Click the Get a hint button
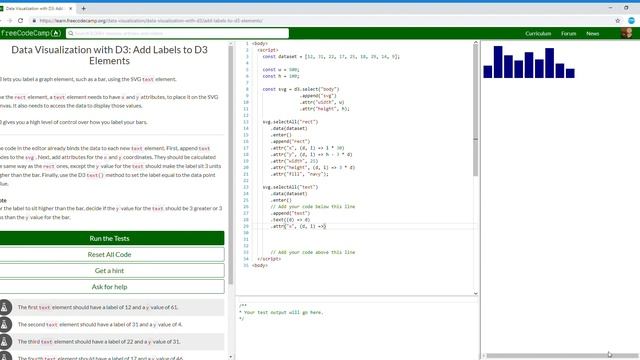This screenshot has width=640, height=360. (x=109, y=271)
